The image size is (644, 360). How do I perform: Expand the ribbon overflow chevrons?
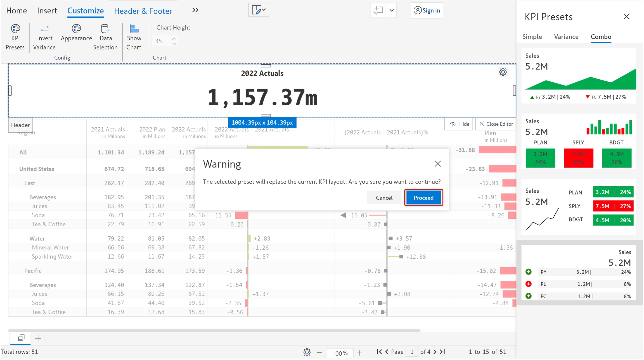click(195, 10)
